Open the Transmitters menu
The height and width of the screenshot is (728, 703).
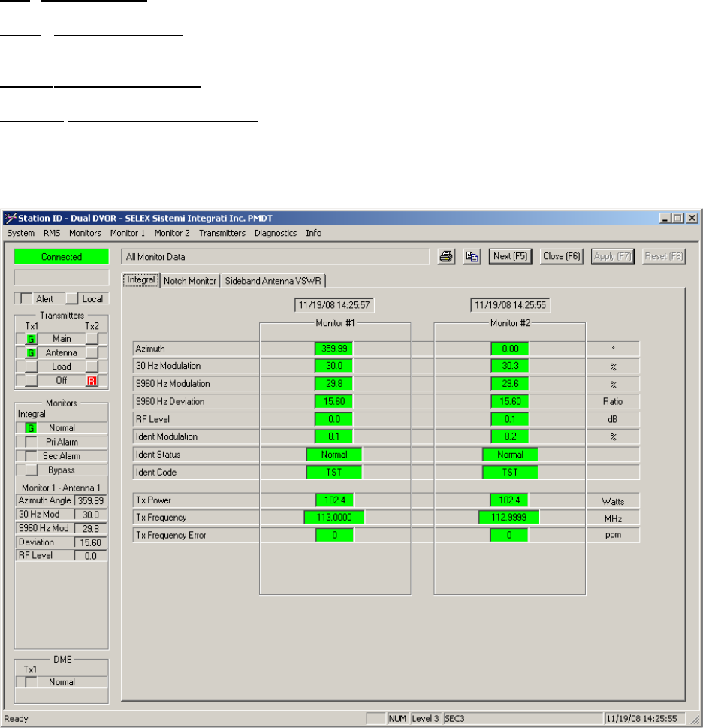222,233
